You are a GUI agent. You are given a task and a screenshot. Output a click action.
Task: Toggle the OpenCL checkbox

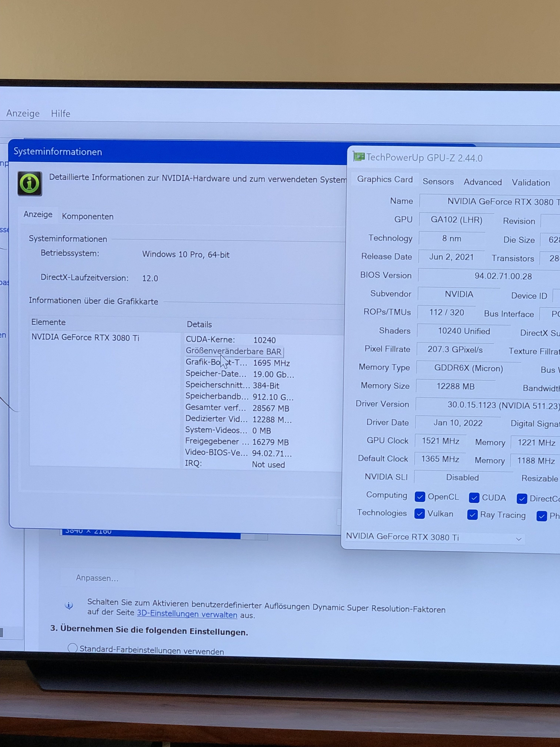pyautogui.click(x=420, y=497)
